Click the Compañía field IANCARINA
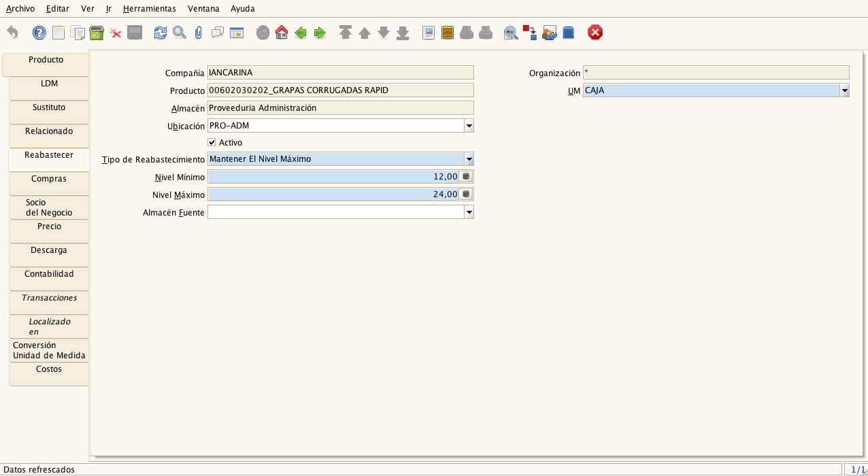Viewport: 868px width, 476px height. coord(341,72)
